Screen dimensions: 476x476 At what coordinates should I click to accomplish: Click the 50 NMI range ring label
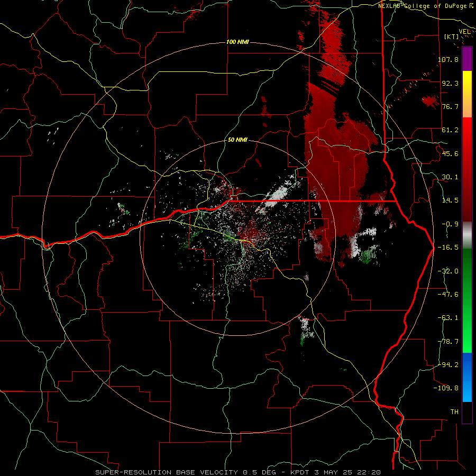237,140
